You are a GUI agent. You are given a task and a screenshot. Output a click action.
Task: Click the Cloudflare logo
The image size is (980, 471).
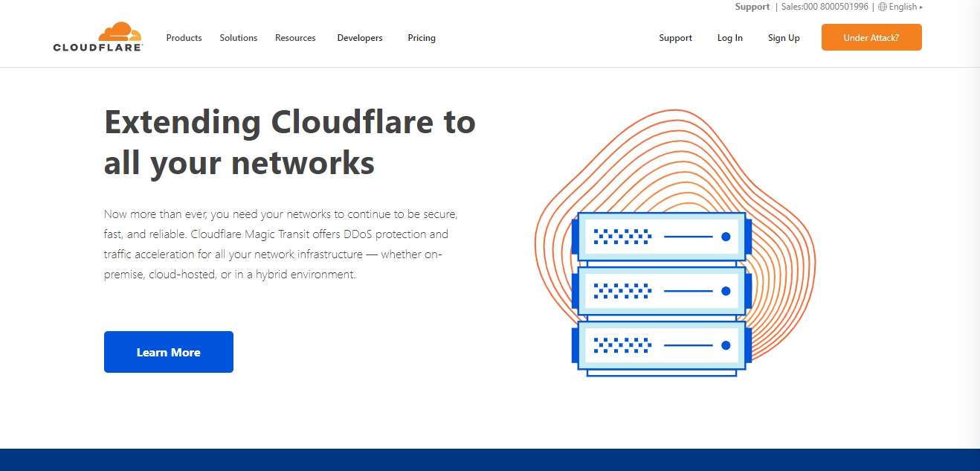[x=97, y=37]
